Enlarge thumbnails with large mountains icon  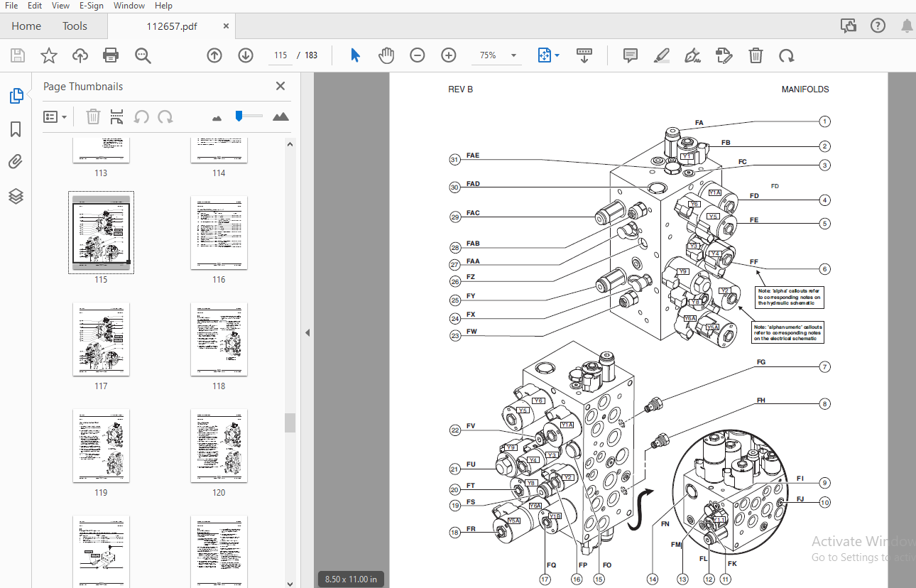[x=280, y=116]
